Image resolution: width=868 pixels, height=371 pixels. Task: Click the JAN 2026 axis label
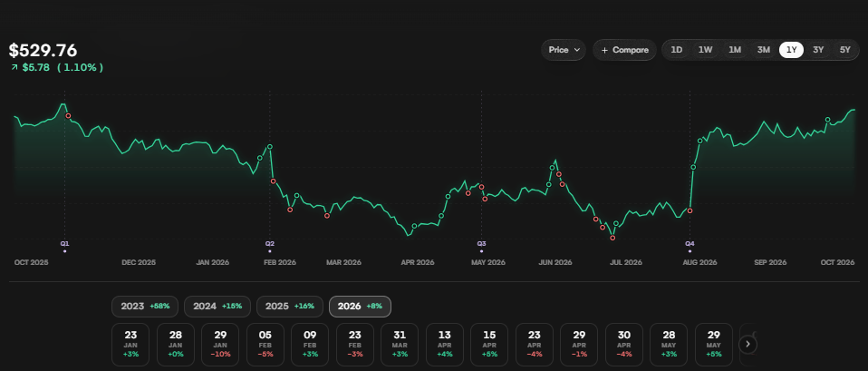(x=213, y=262)
